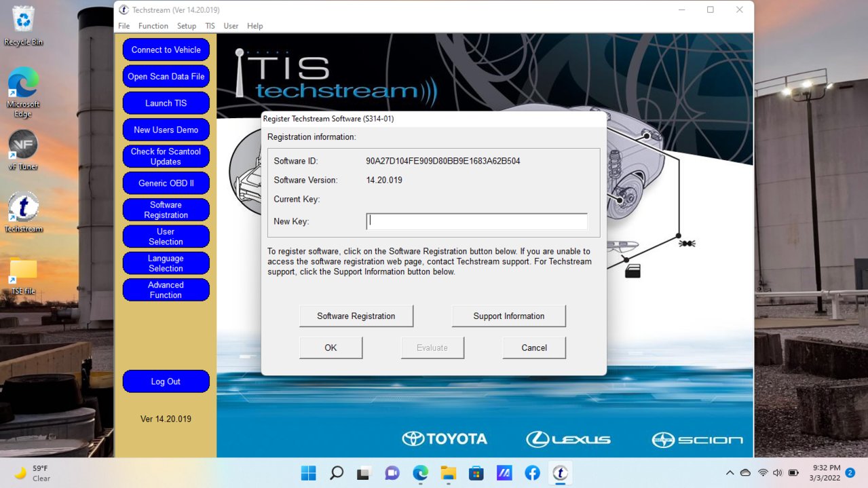Screen dimensions: 868x488
Task: Open the Recycle Bin desktop icon
Action: click(x=23, y=26)
